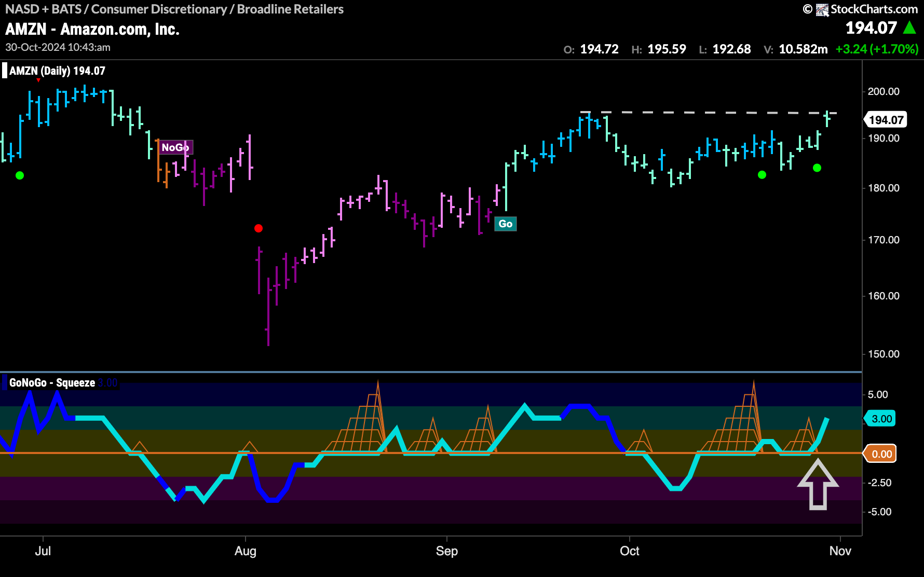Viewport: 924px width, 577px height.
Task: Click the small red triangle marker above the AMZN legend
Action: tap(38, 80)
